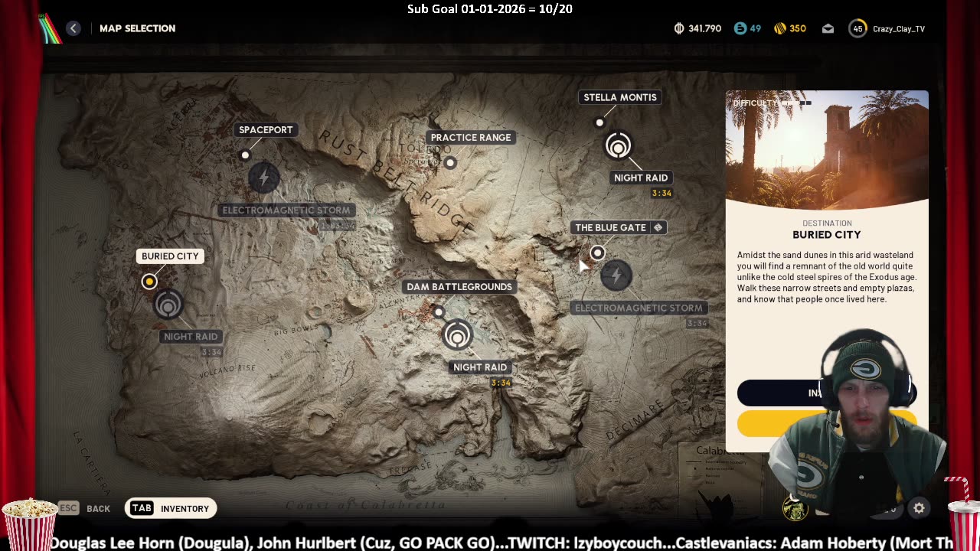Screen dimensions: 980x551
Task: Click Spaceport's electromagnetic storm lightning icon
Action: coord(264,178)
